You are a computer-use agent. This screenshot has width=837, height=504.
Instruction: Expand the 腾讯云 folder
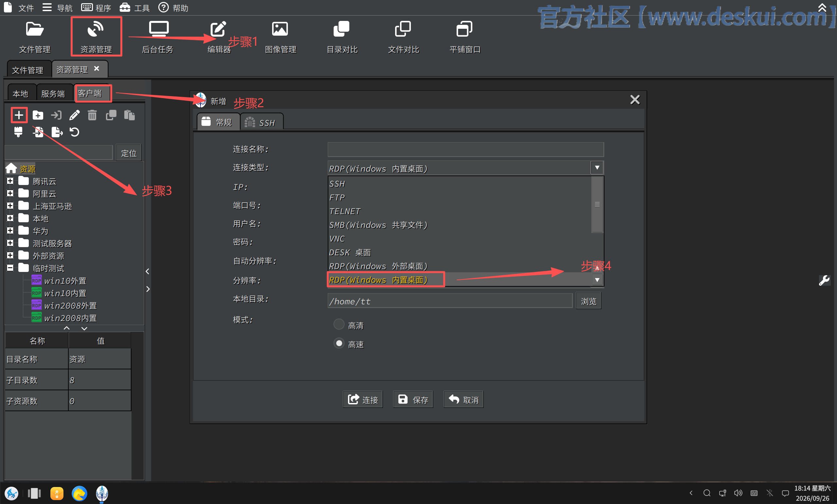[x=10, y=181]
